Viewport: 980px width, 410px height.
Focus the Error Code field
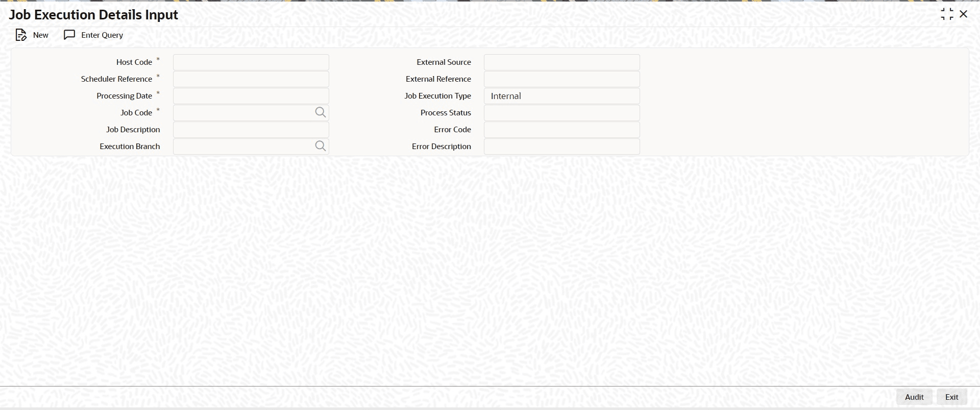click(x=562, y=130)
